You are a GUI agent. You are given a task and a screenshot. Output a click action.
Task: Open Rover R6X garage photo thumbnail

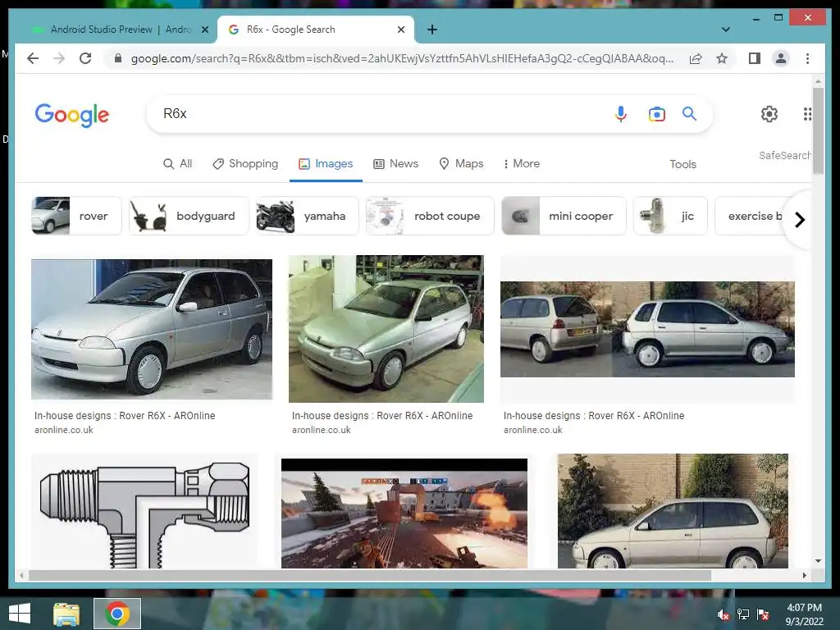point(386,328)
